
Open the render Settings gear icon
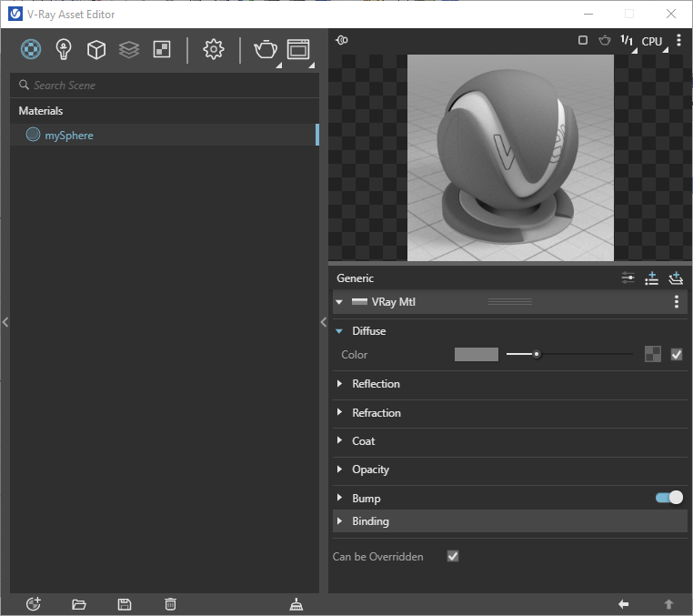point(214,49)
